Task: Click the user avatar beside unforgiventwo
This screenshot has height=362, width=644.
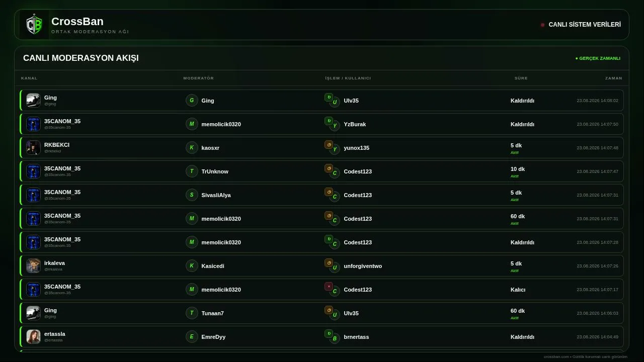Action: point(335,267)
